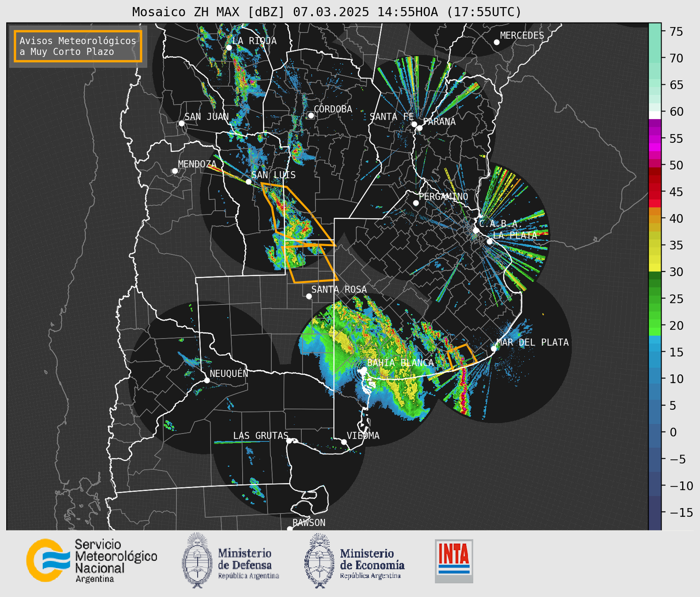
Task: Click the SANTA FE city label
Action: click(392, 117)
